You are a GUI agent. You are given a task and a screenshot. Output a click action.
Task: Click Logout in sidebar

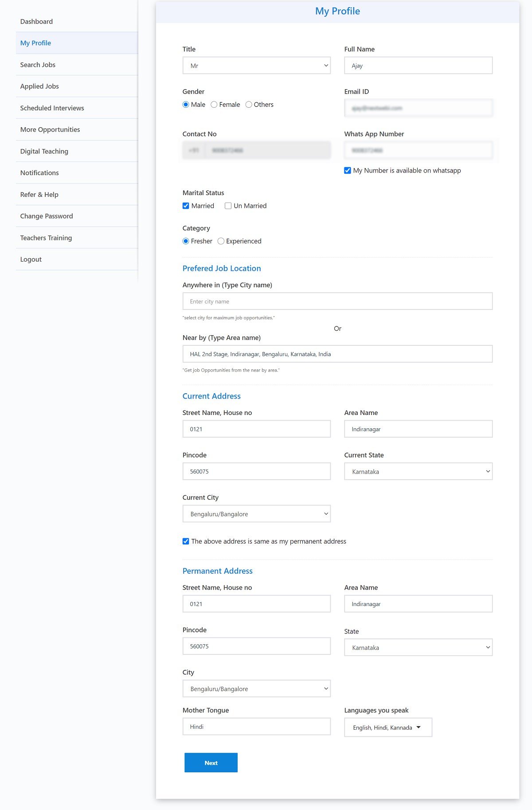tap(77, 259)
